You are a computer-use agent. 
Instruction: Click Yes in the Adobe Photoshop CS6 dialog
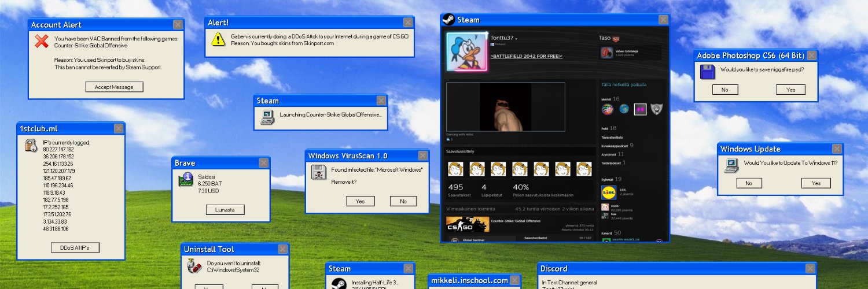point(790,90)
